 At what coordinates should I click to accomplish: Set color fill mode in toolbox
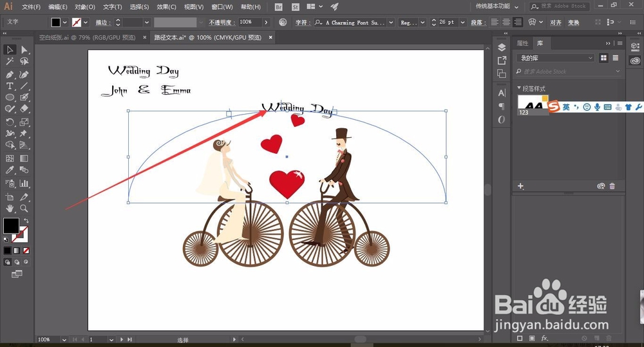[x=7, y=250]
